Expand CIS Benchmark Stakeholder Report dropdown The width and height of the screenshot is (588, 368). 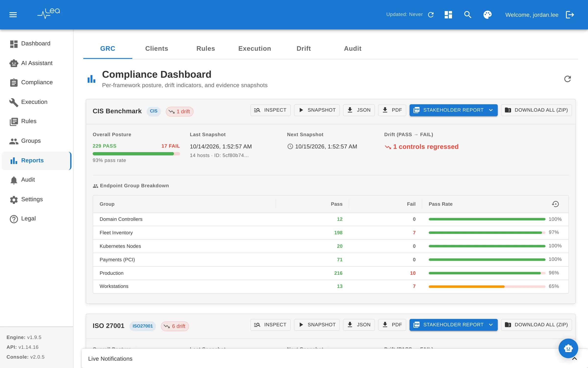click(x=491, y=110)
